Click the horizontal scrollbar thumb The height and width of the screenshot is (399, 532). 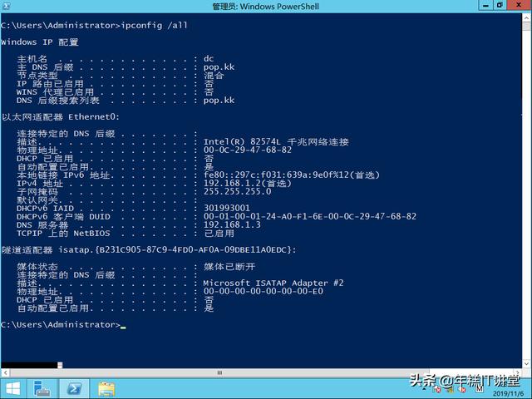pos(219,373)
